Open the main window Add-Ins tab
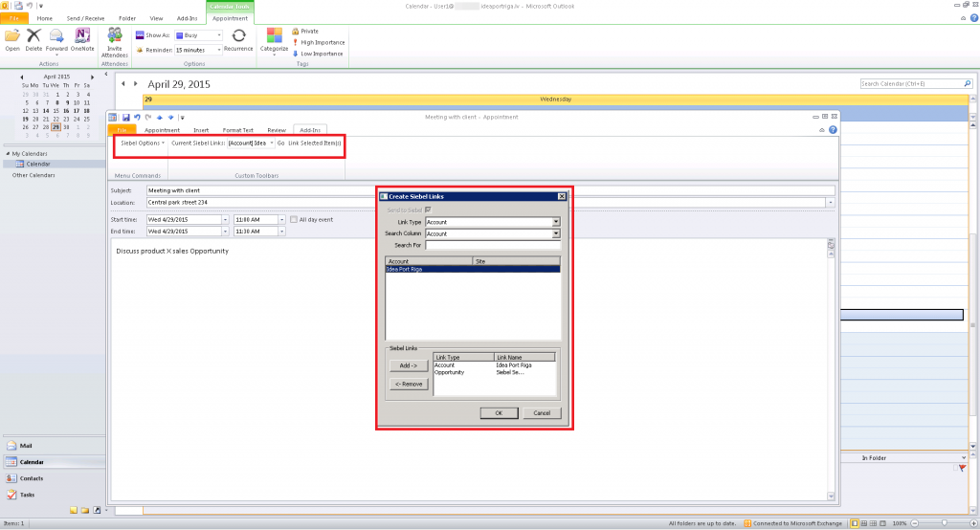 [x=187, y=19]
